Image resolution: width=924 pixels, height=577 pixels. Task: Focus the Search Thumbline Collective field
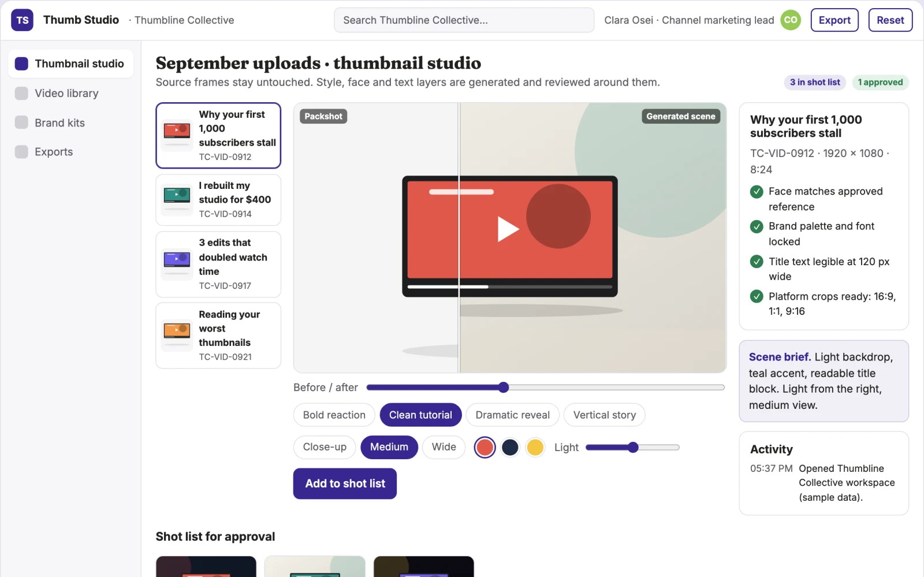[464, 20]
